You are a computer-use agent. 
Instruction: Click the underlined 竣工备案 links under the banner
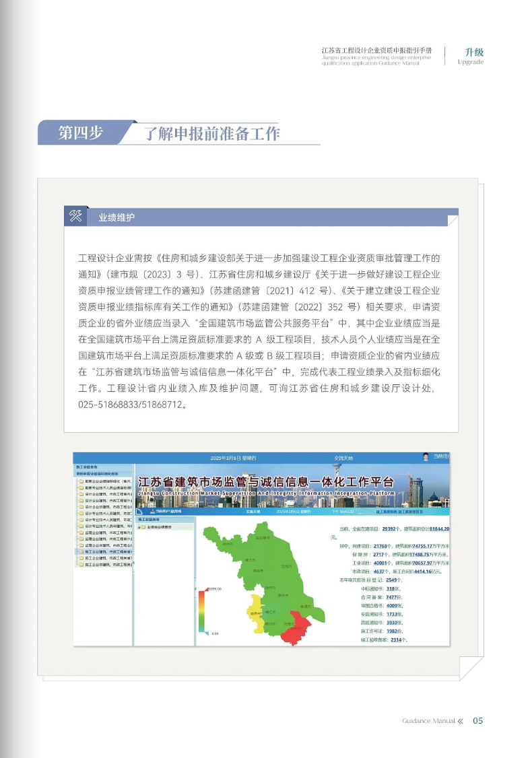[399, 512]
